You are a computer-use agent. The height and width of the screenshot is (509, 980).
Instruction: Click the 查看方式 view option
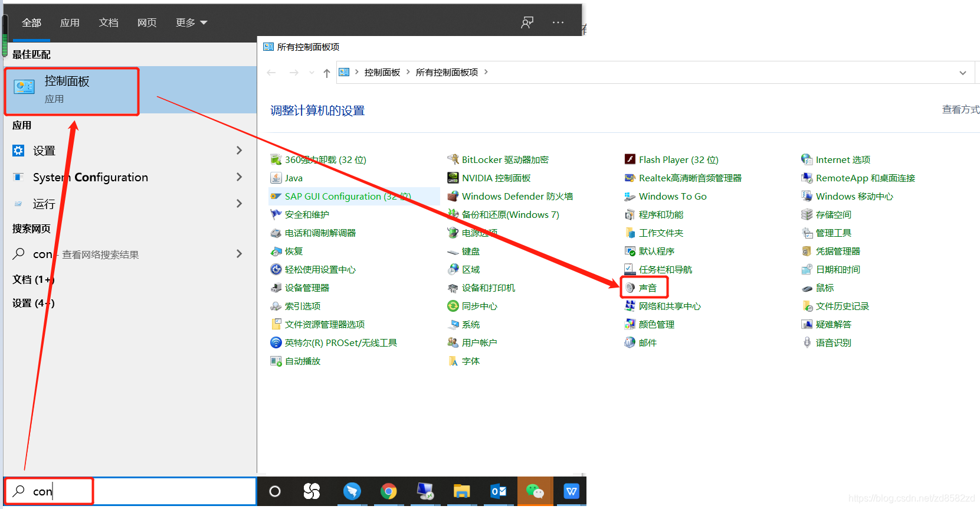click(x=961, y=109)
